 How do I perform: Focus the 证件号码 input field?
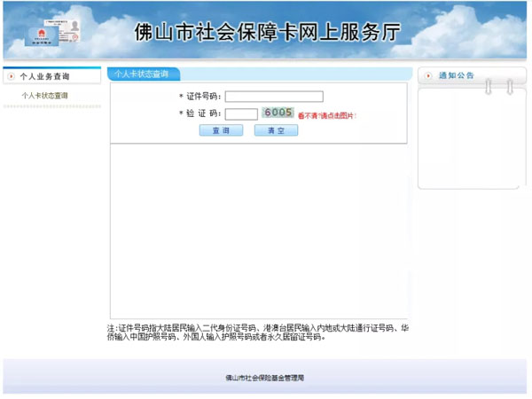coord(273,97)
